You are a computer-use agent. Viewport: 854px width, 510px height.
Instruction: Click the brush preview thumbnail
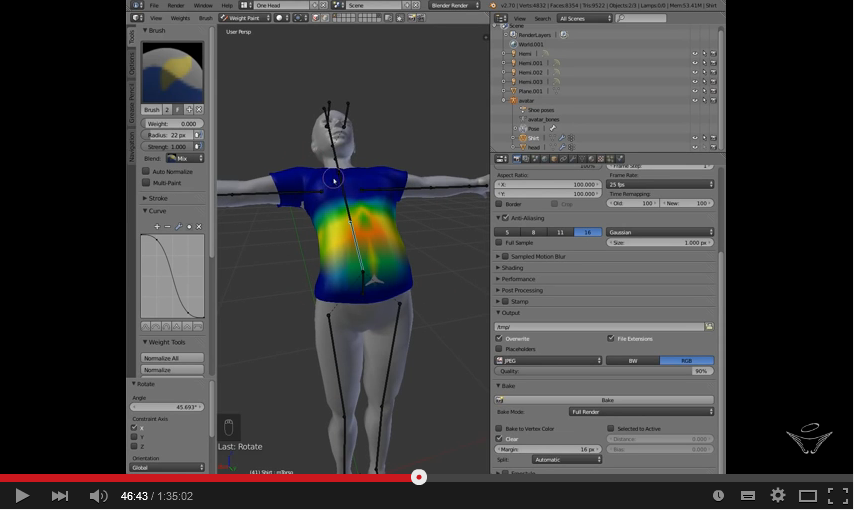[173, 72]
